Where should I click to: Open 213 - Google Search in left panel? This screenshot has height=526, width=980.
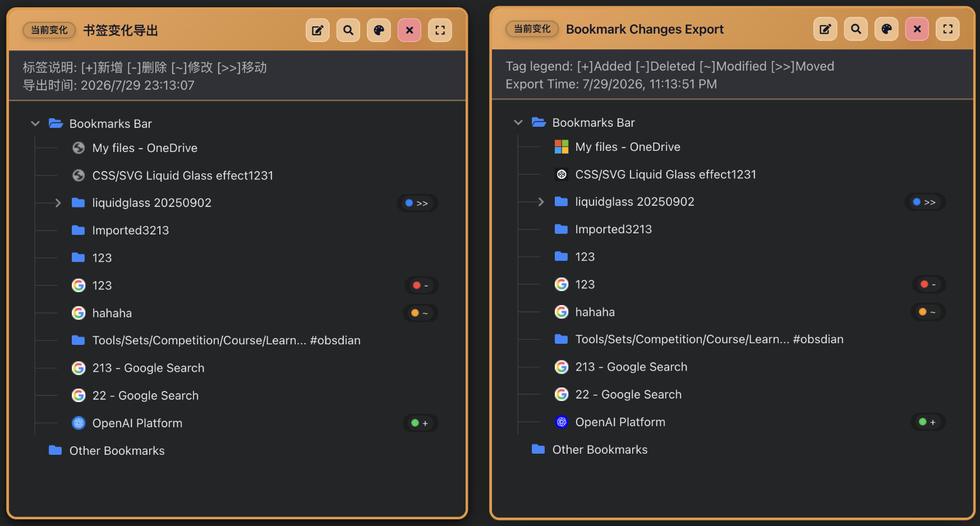148,368
